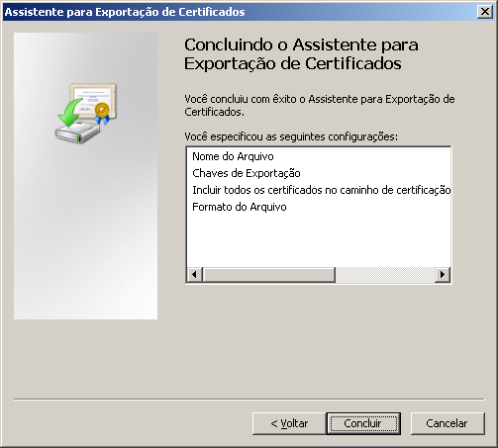Viewport: 498px width, 448px height.
Task: Click the left scroll arrow of settings list
Action: (x=195, y=274)
